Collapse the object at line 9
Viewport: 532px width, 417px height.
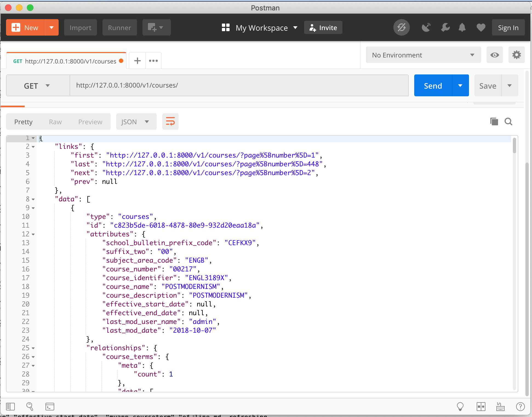tap(33, 208)
